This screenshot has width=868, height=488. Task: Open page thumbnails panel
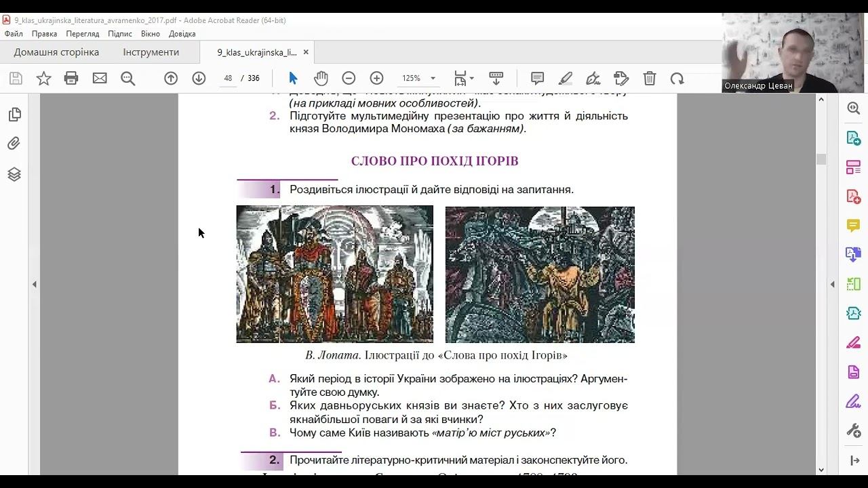click(x=14, y=115)
